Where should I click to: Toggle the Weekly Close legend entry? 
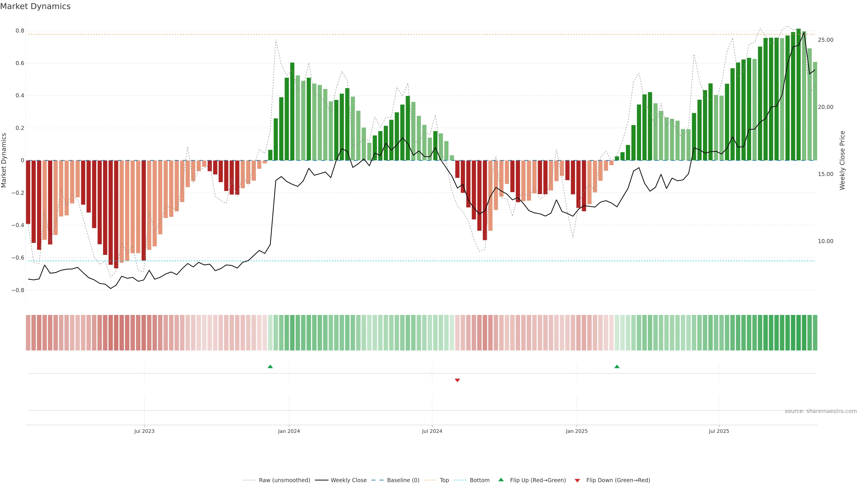point(348,480)
